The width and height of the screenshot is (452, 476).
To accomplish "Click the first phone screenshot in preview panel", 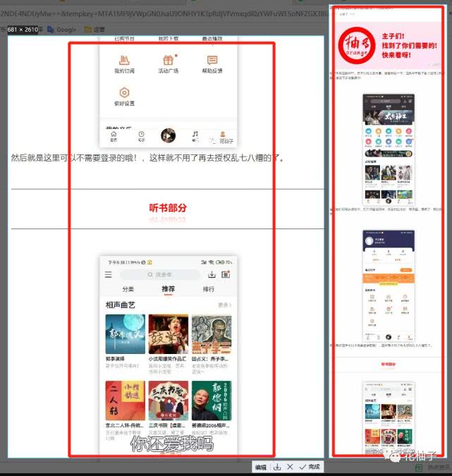I will [389, 149].
